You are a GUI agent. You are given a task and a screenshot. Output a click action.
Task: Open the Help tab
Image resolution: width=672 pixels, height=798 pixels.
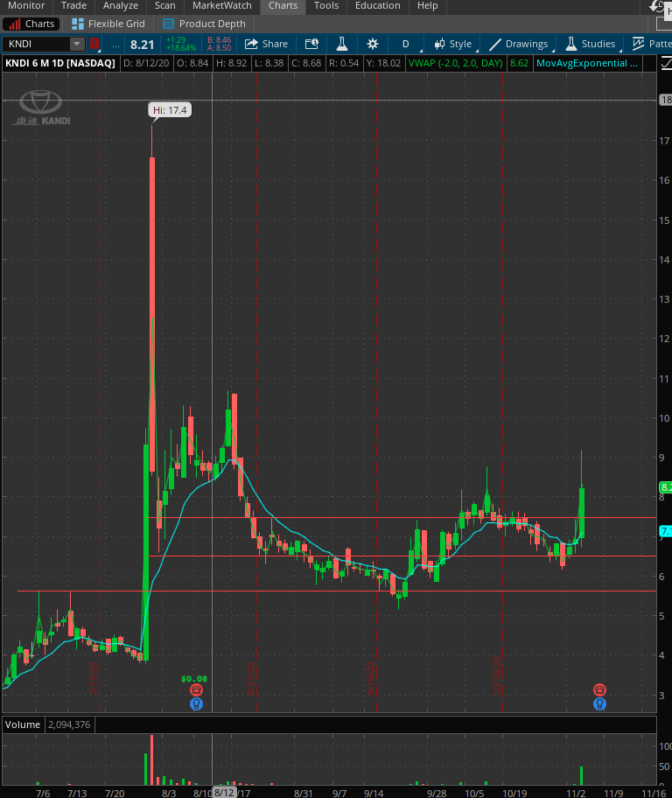pos(428,6)
